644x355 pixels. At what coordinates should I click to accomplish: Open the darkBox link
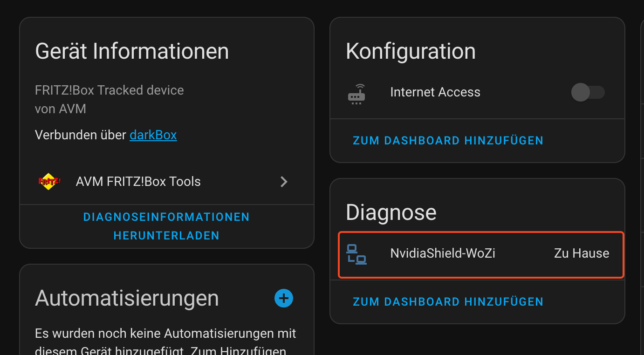153,135
